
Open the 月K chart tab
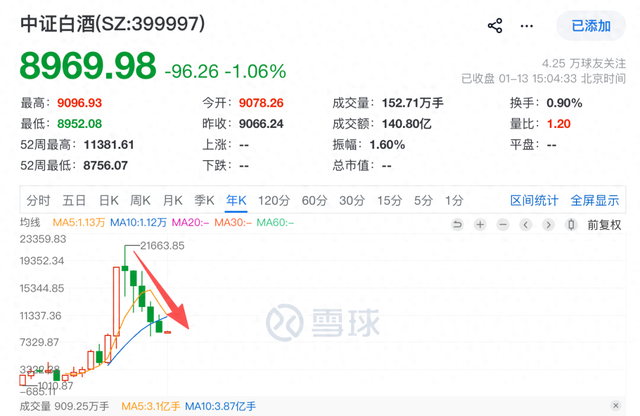(172, 200)
